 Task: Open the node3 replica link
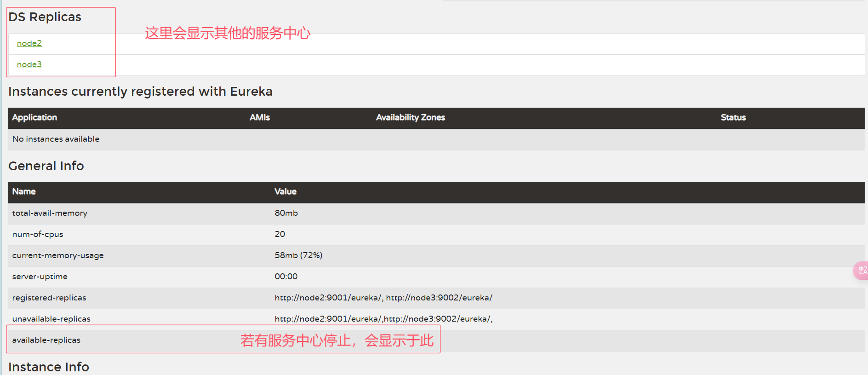coord(29,64)
